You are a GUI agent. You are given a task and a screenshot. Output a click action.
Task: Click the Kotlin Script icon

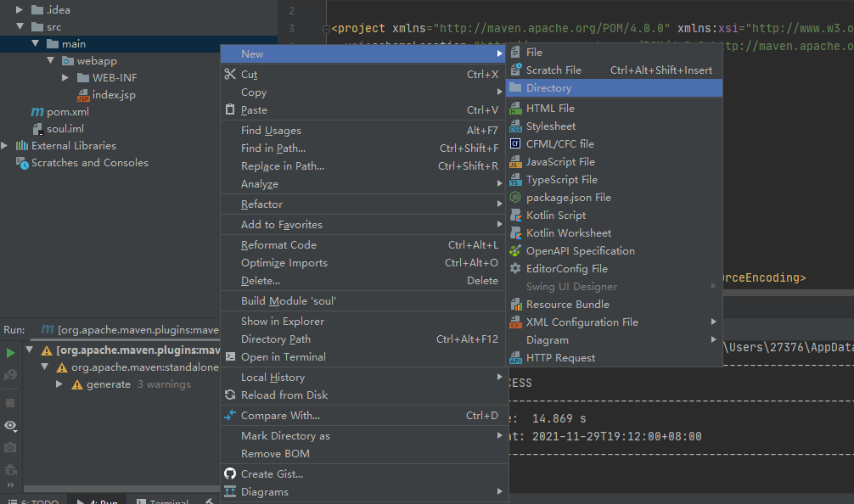(515, 215)
